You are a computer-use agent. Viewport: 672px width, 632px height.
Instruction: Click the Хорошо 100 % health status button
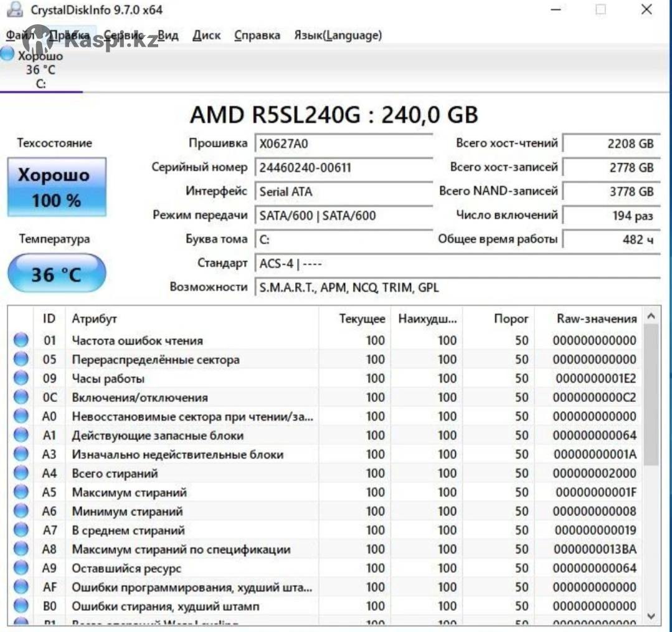click(x=57, y=187)
